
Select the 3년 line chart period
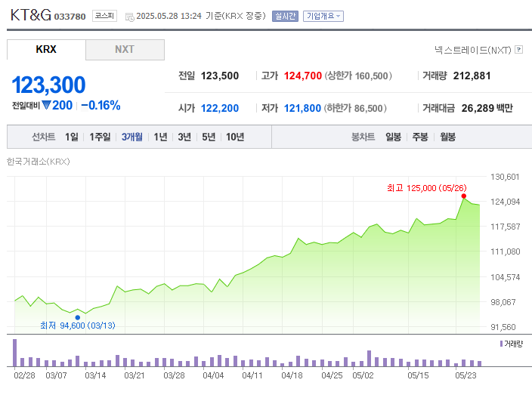coord(184,137)
